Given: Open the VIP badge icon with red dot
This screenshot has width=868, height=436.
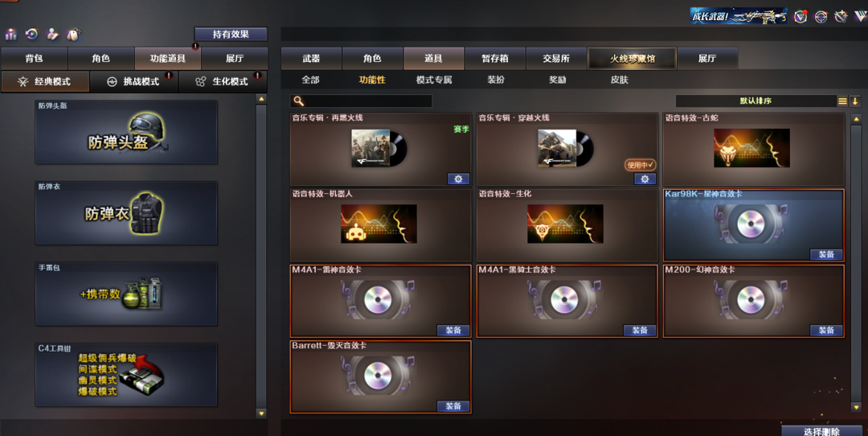Looking at the screenshot, I should point(800,17).
